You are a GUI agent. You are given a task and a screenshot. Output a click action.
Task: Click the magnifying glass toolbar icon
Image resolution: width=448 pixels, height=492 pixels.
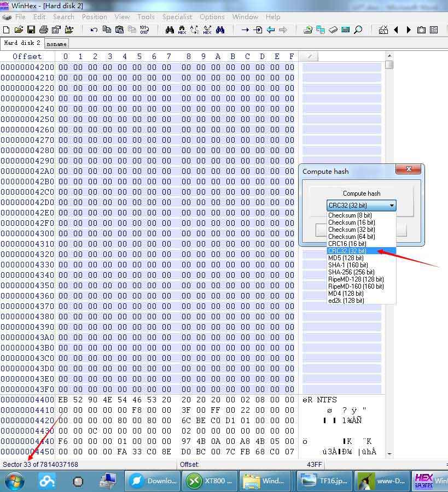[358, 30]
